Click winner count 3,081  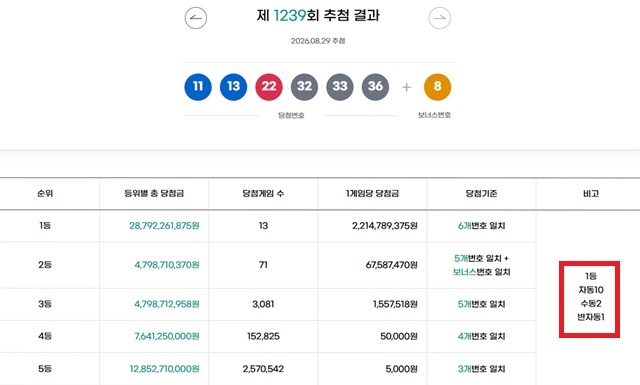tap(263, 304)
